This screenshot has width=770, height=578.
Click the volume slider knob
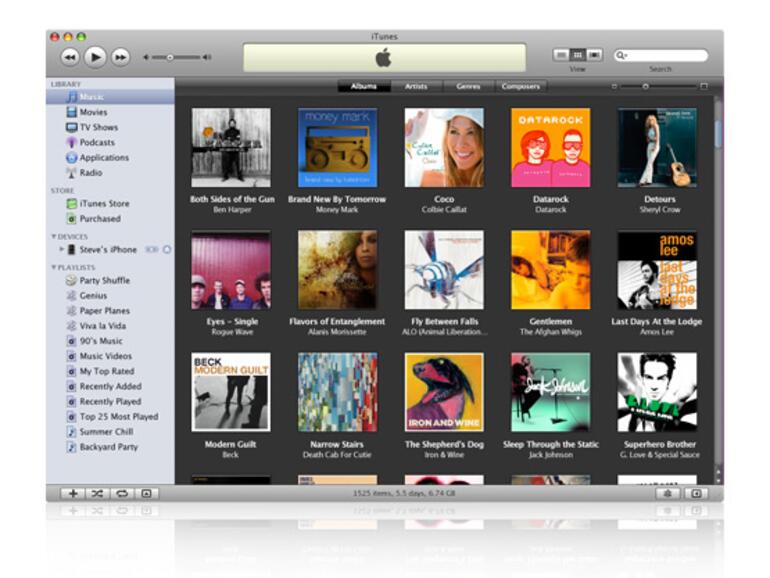coord(169,57)
